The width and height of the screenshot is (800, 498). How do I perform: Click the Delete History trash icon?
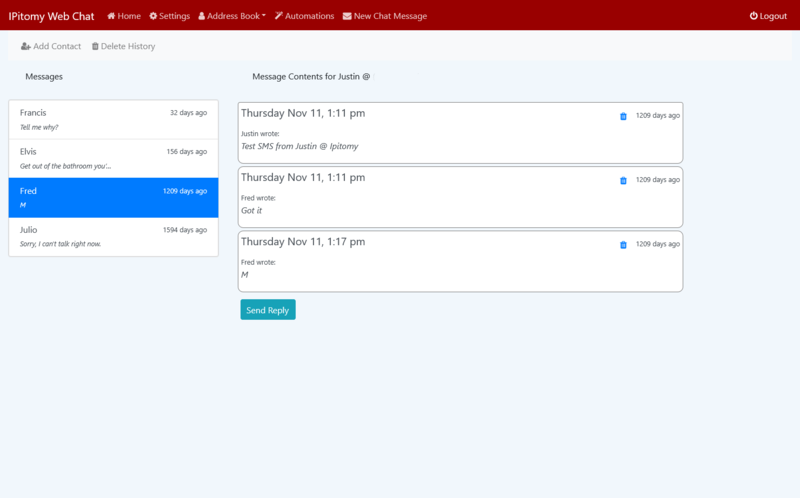point(95,46)
